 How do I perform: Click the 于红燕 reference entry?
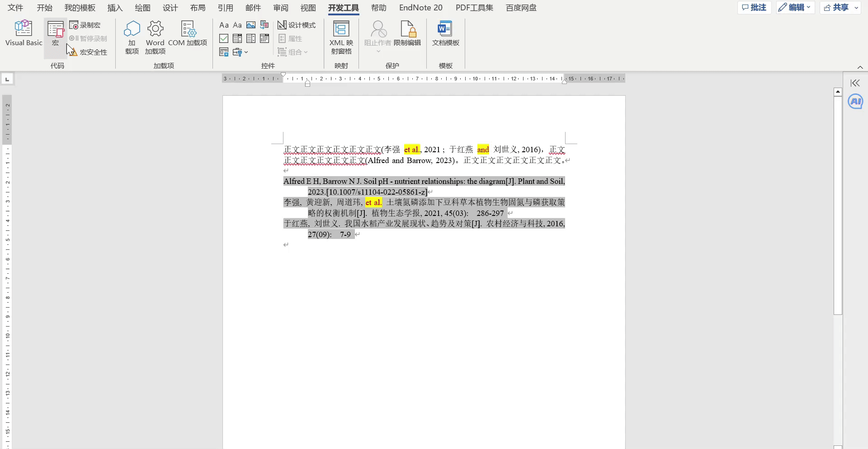tap(424, 229)
